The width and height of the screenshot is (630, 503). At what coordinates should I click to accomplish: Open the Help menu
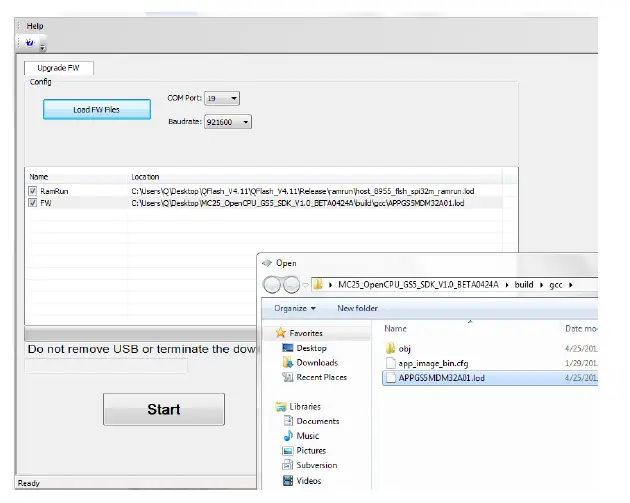[35, 26]
